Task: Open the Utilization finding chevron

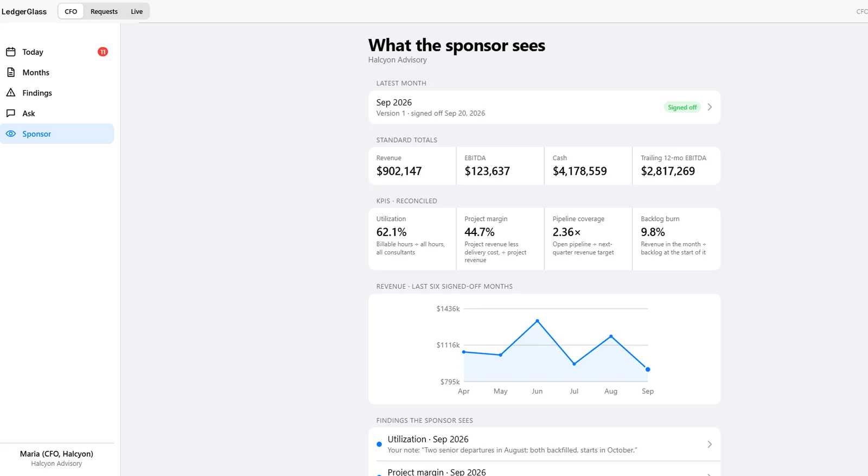Action: pyautogui.click(x=710, y=445)
